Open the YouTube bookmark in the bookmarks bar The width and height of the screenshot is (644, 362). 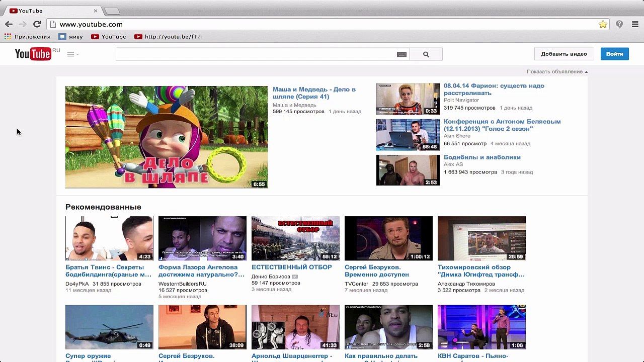pos(109,37)
